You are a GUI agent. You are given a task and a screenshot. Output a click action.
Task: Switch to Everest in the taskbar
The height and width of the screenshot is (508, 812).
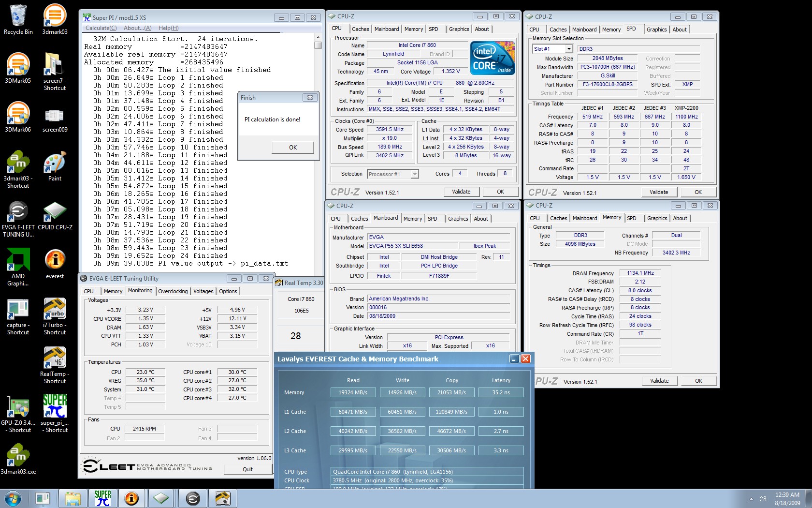click(x=131, y=498)
